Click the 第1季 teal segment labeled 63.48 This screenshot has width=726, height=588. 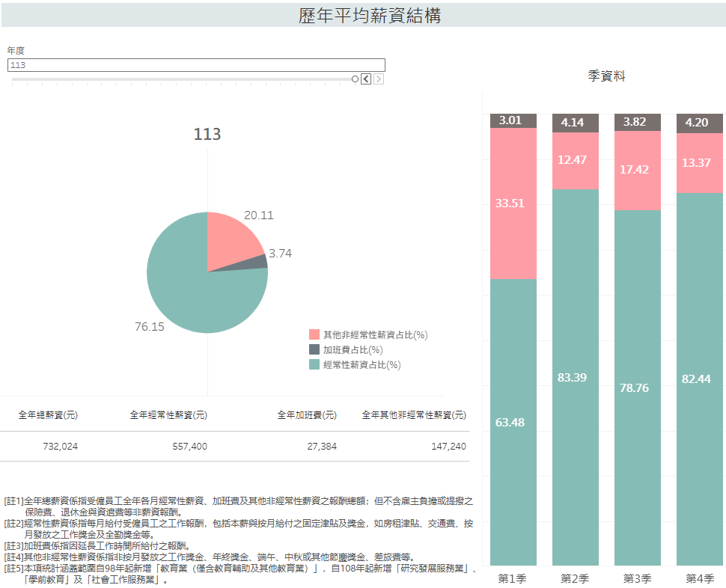coord(513,422)
